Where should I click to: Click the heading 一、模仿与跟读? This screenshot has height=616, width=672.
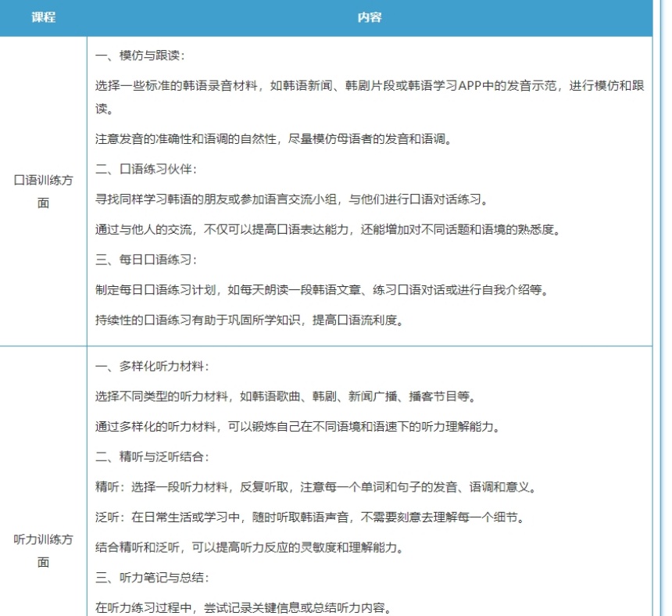tap(140, 56)
